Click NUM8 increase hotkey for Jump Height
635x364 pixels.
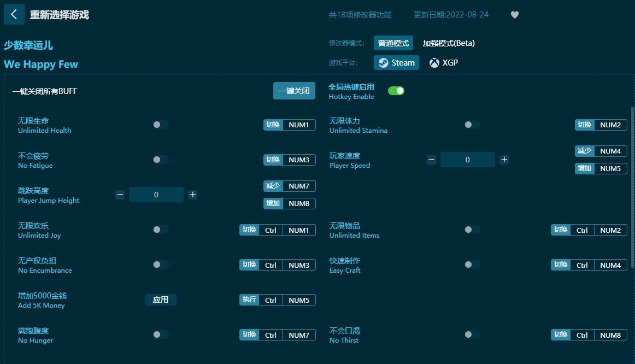point(290,203)
